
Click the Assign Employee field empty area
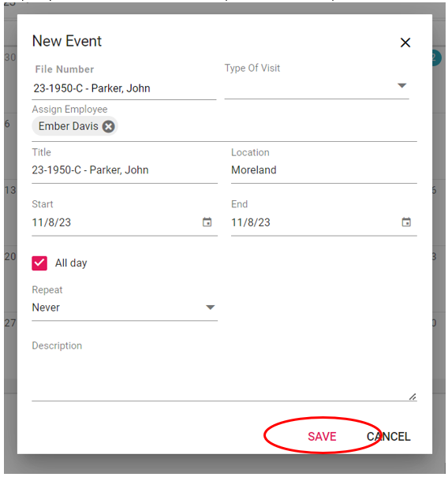(x=267, y=126)
